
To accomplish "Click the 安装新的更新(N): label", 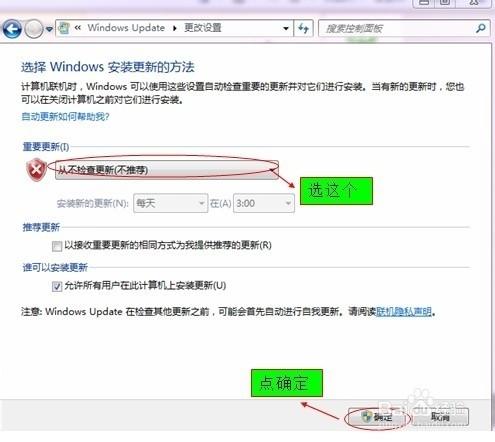I will coord(93,203).
